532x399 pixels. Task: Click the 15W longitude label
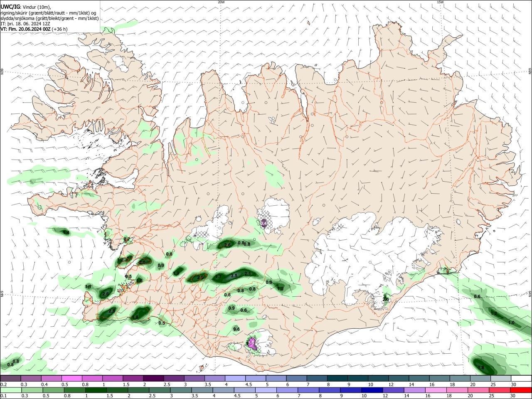440,2
